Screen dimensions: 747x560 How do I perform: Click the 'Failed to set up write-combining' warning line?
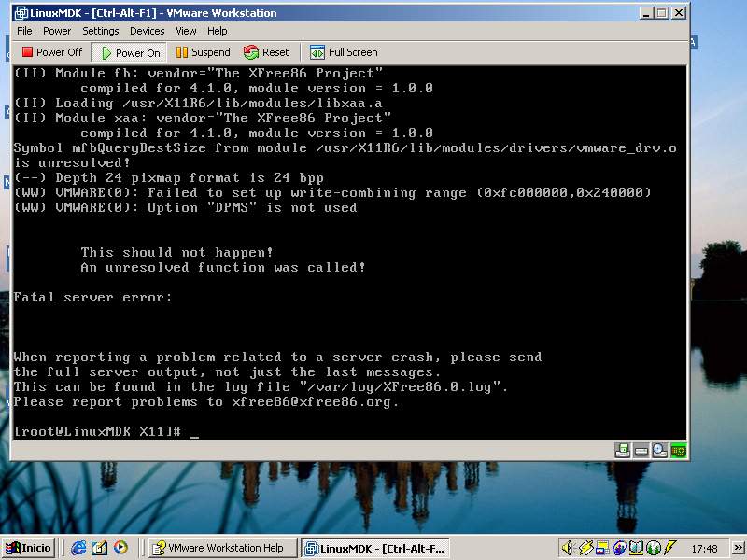tap(332, 193)
